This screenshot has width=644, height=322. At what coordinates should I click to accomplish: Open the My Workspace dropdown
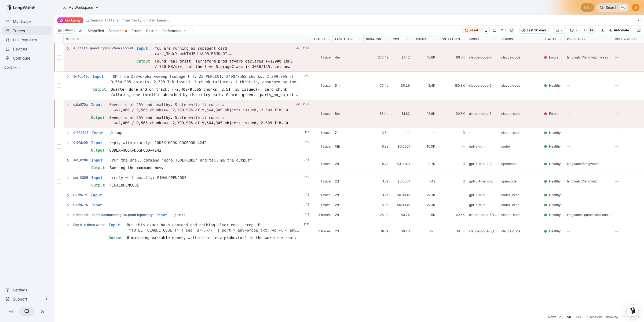[80, 8]
